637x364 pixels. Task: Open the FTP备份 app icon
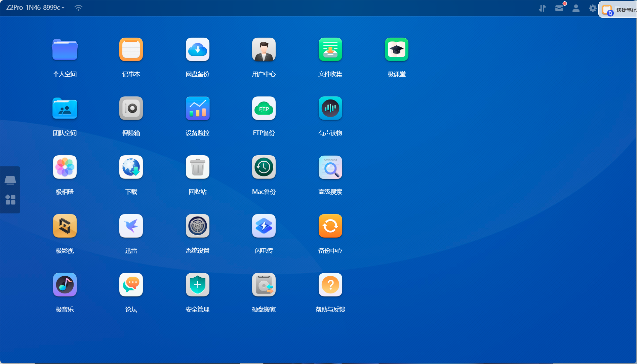(264, 109)
